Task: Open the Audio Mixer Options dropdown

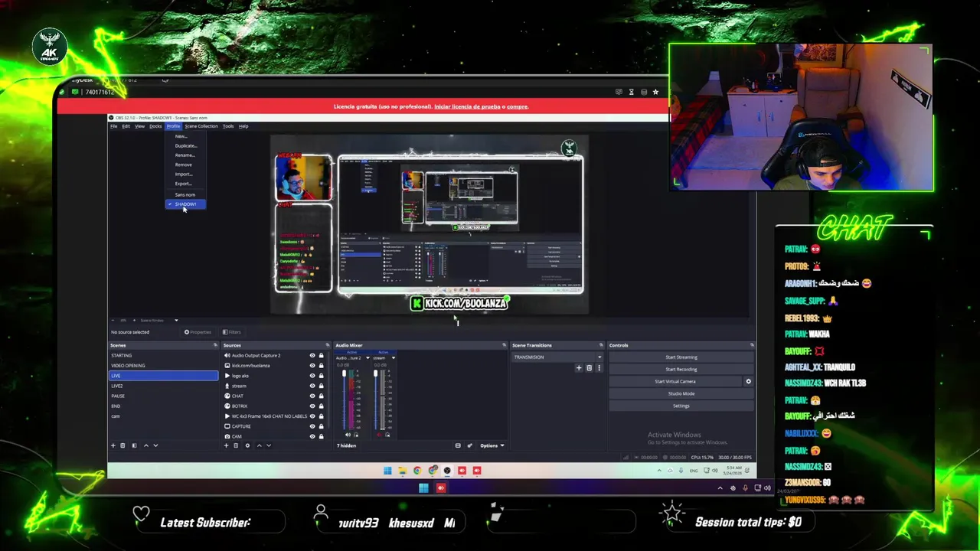Action: coord(492,445)
